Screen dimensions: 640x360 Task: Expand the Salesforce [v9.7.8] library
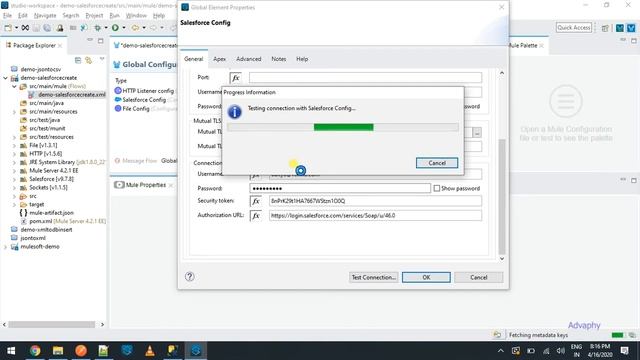pyautogui.click(x=14, y=179)
